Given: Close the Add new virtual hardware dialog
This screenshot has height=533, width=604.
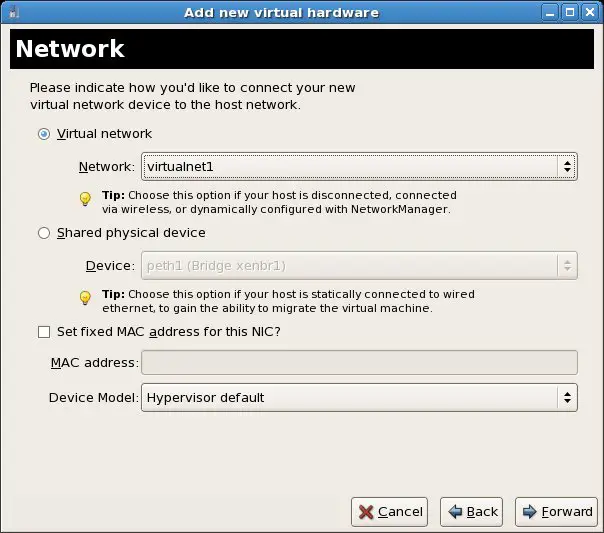Looking at the screenshot, I should pos(588,12).
